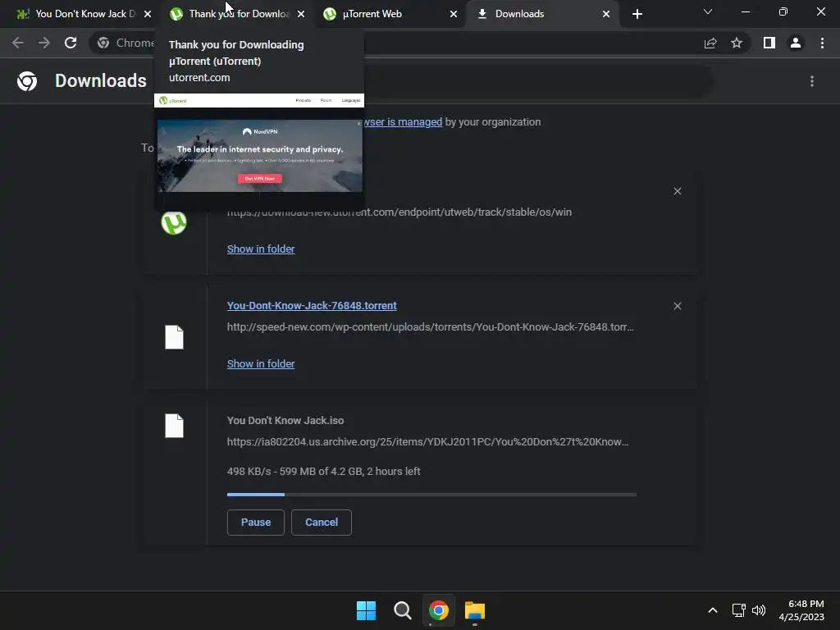Cancel the You Don't Know Jack.iso download

[322, 523]
